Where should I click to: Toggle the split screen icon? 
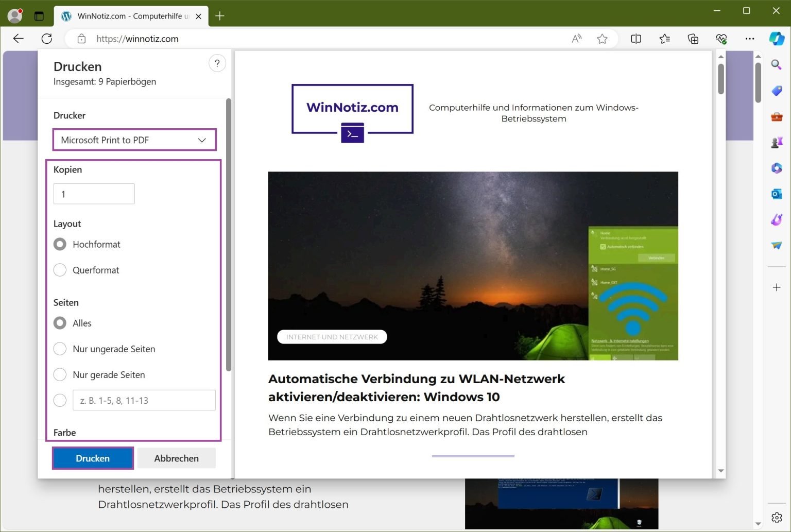point(636,39)
